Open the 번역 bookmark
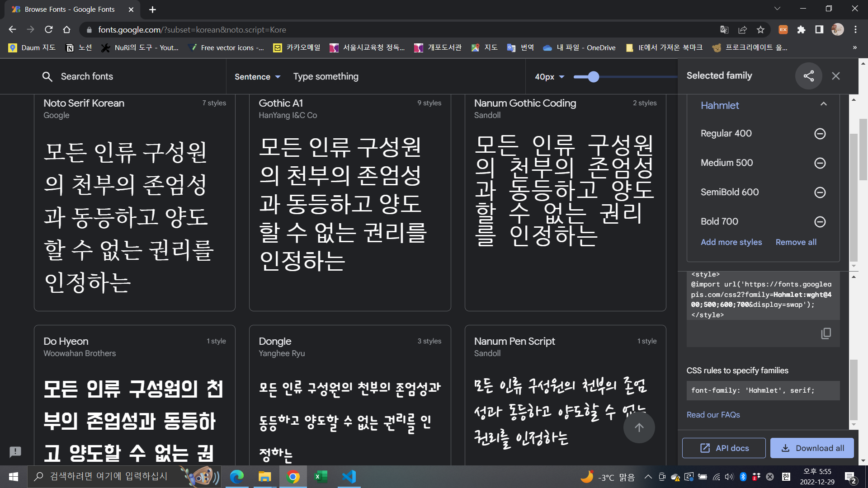This screenshot has height=488, width=868. [x=521, y=48]
